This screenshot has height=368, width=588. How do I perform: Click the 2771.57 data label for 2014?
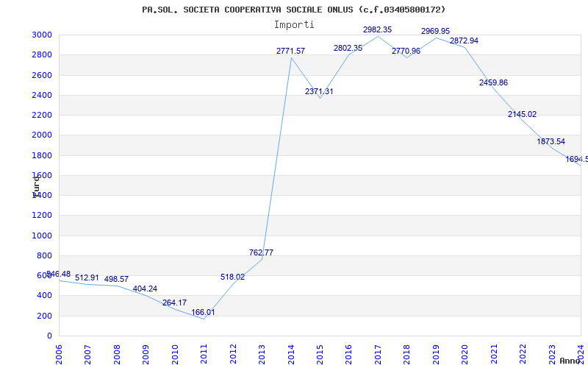coord(290,51)
